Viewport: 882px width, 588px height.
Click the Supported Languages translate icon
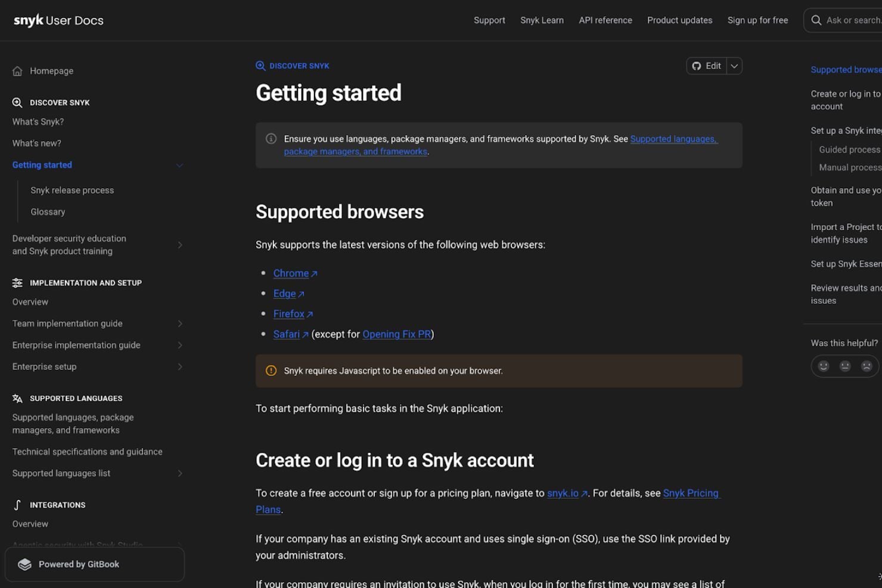click(17, 399)
